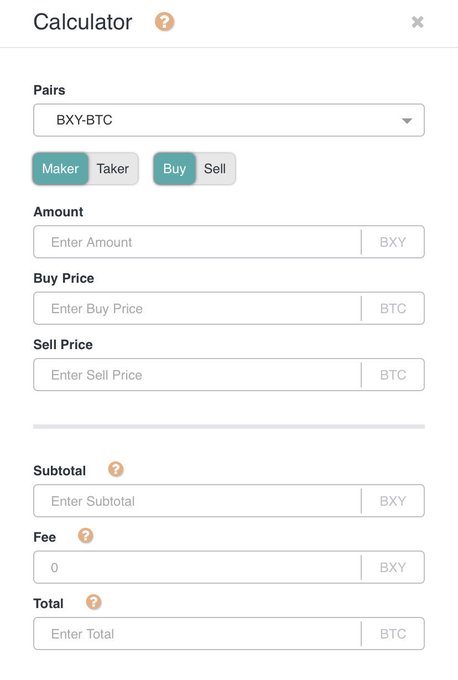Focus the Enter Total field
Image resolution: width=458 pixels, height=680 pixels.
197,634
